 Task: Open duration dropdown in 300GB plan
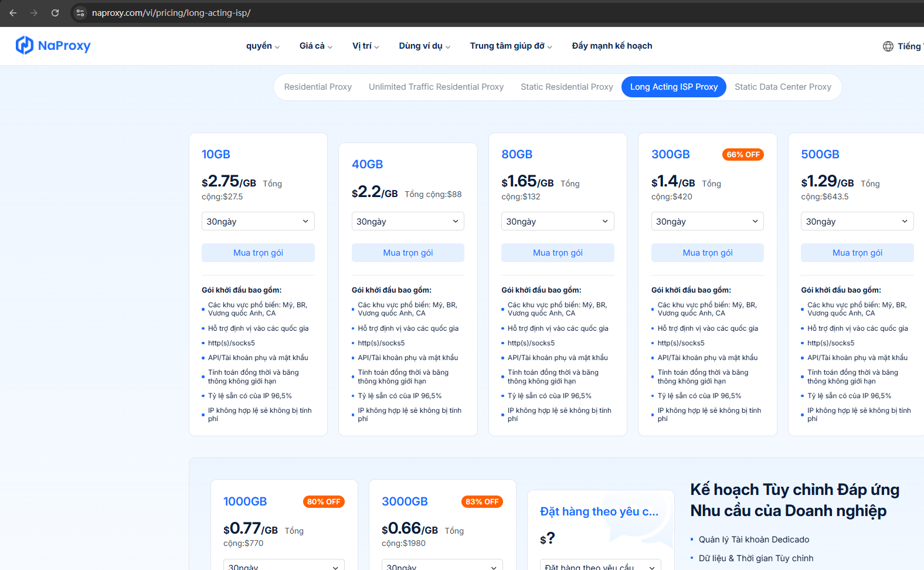(x=708, y=221)
